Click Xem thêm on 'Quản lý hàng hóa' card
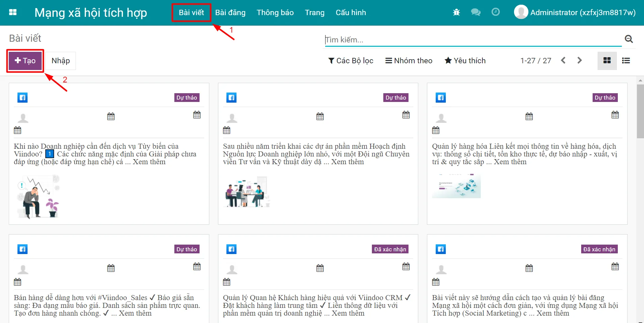The height and width of the screenshot is (323, 644). (510, 162)
